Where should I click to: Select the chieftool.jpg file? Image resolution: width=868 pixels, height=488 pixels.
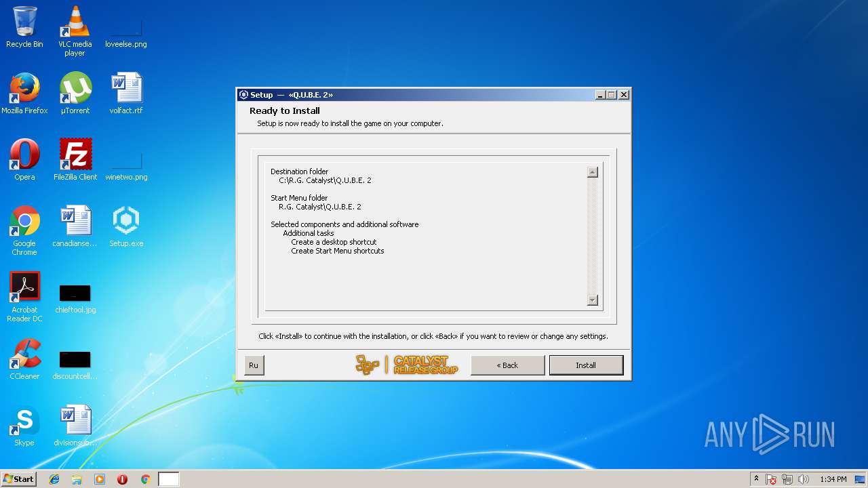pos(75,299)
